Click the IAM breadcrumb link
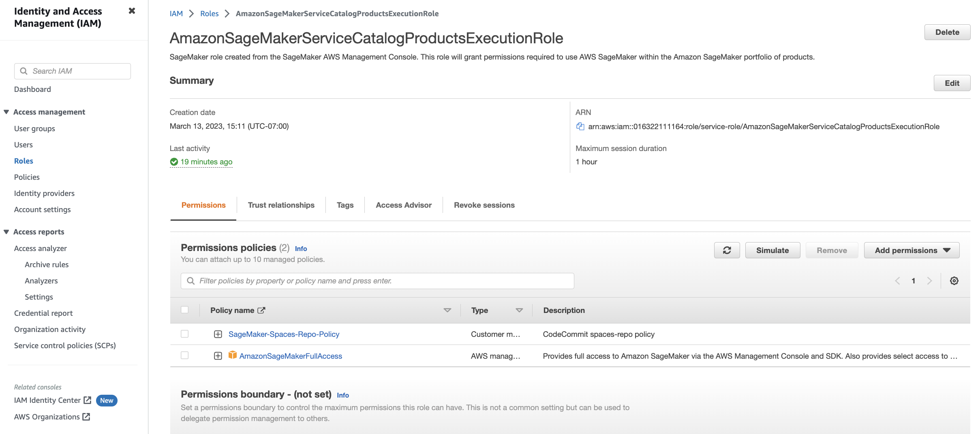 (176, 14)
